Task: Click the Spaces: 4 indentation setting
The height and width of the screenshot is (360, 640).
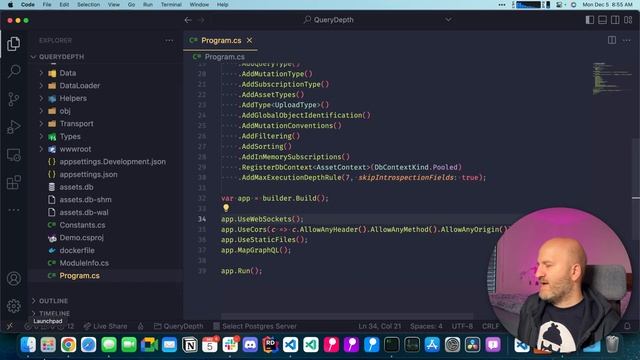Action: (x=426, y=326)
